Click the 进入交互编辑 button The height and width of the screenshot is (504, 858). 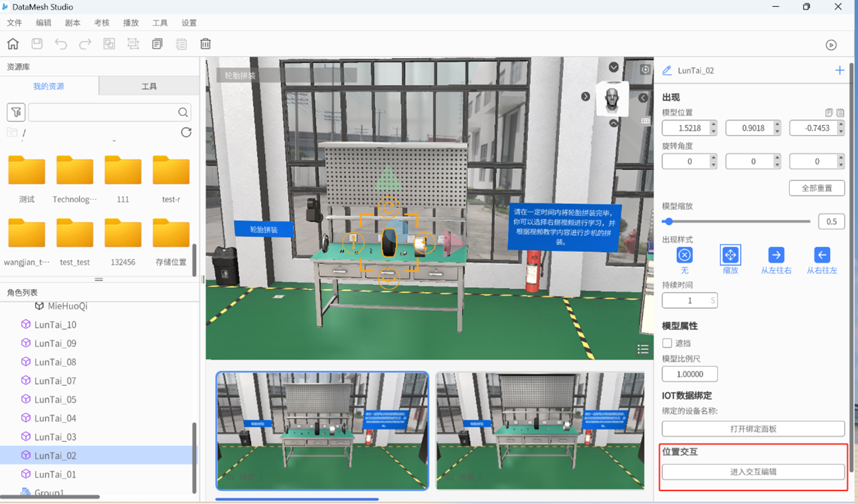click(753, 472)
